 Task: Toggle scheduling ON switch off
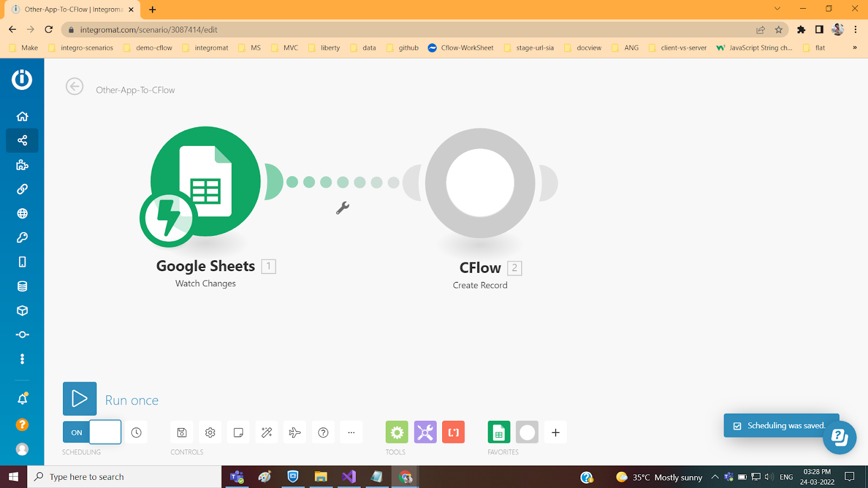coord(92,432)
